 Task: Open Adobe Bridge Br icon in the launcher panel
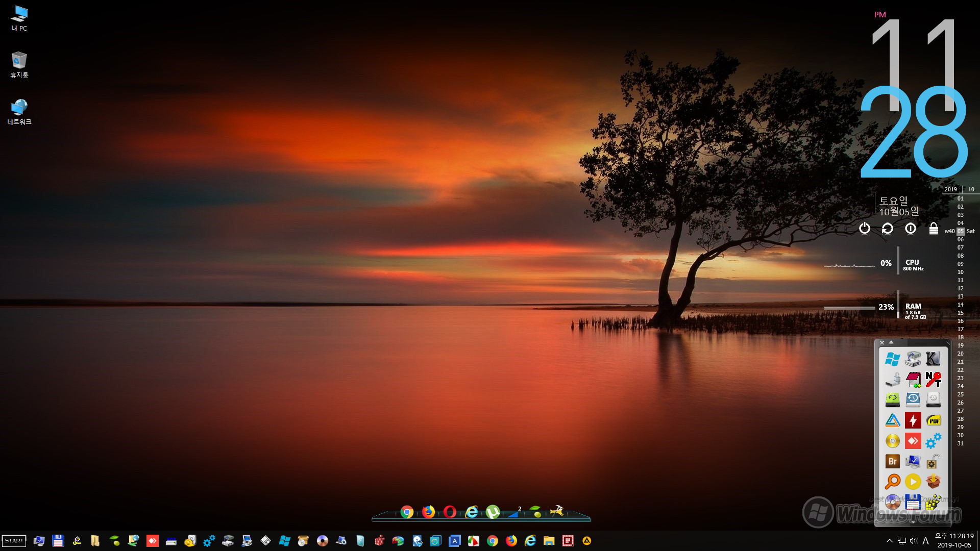[892, 461]
